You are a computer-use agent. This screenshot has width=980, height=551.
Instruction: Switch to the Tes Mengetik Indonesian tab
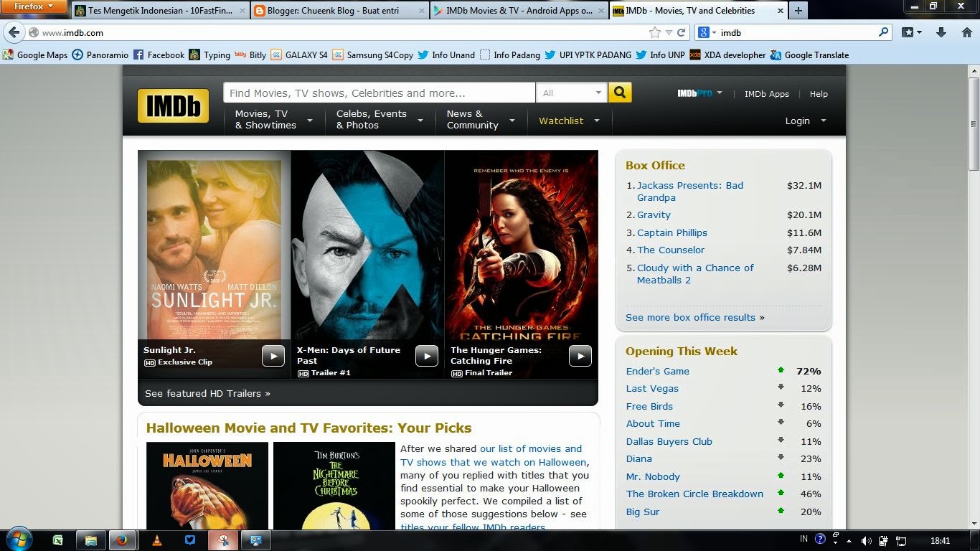161,11
